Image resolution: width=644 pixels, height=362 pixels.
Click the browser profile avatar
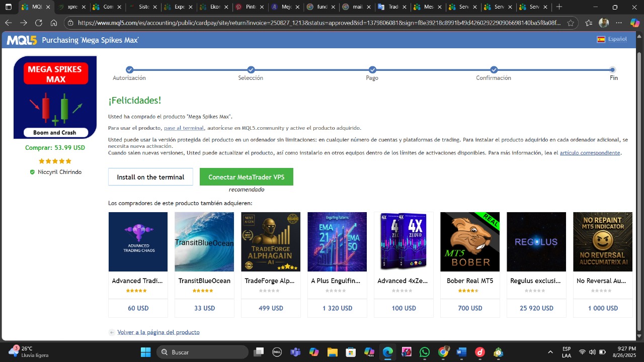[604, 23]
